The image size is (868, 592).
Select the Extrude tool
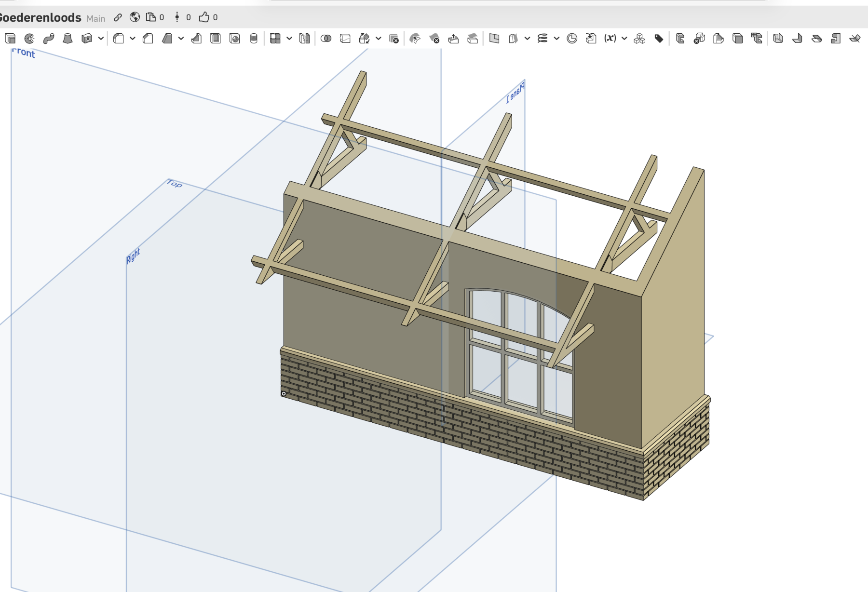[x=10, y=39]
